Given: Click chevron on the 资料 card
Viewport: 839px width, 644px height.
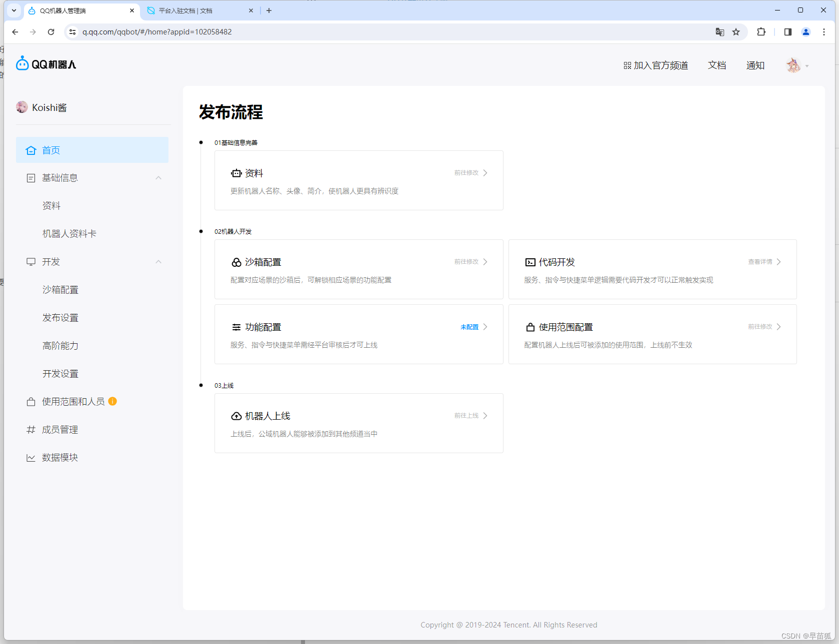Looking at the screenshot, I should 485,173.
